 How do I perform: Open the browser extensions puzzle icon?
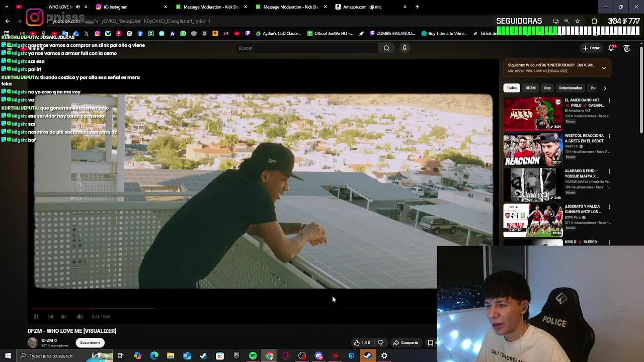[594, 21]
